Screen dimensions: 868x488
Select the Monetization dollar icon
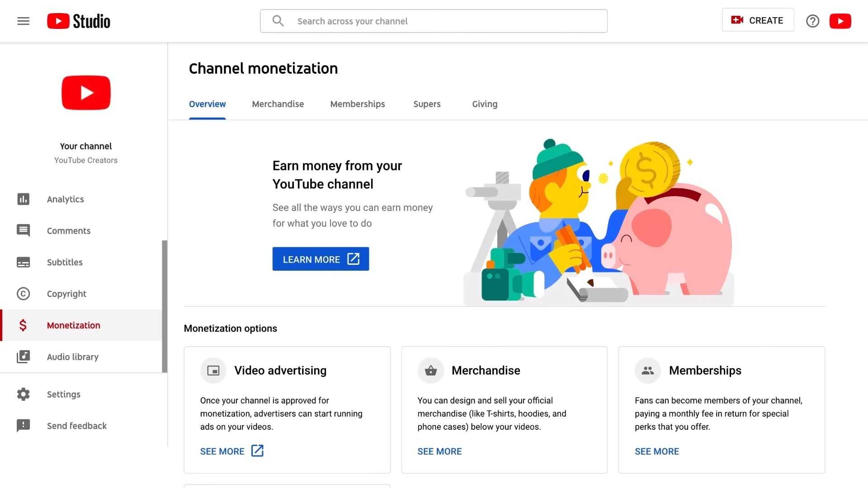click(x=23, y=325)
